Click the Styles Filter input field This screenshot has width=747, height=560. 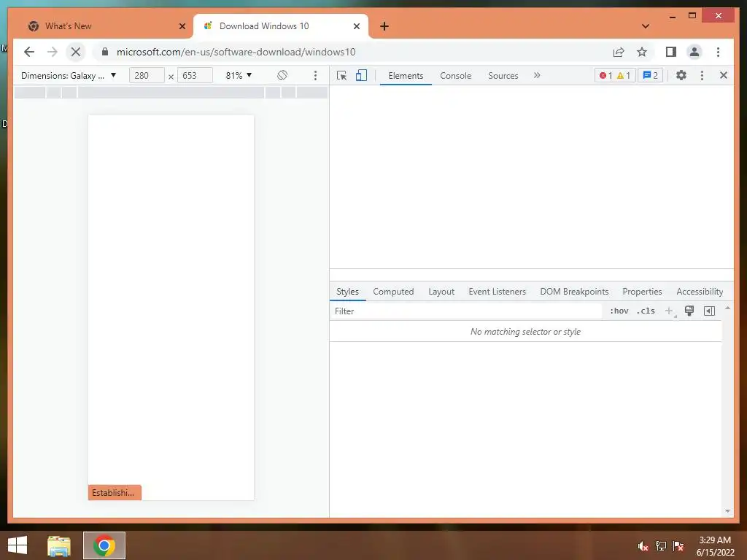(466, 311)
